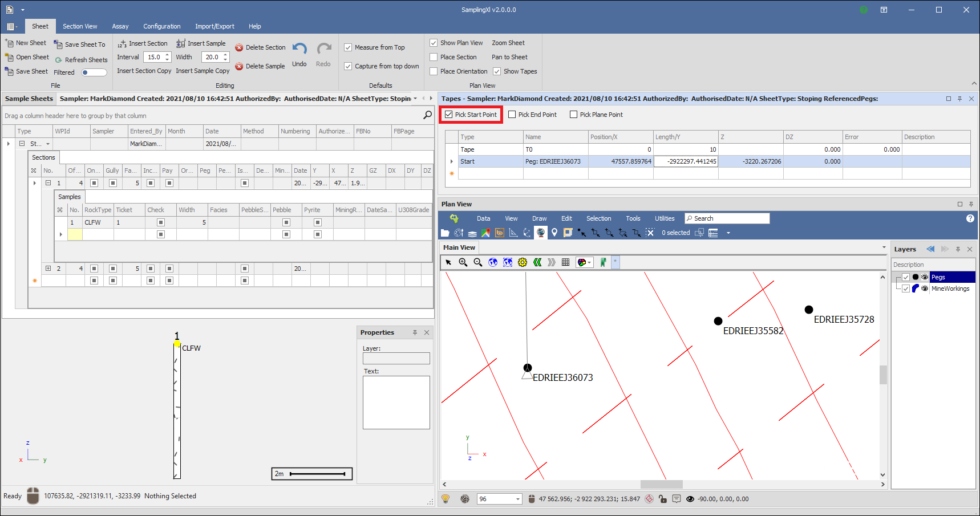The image size is (980, 516).
Task: Click the yellow gear icon in Main View
Action: (523, 262)
